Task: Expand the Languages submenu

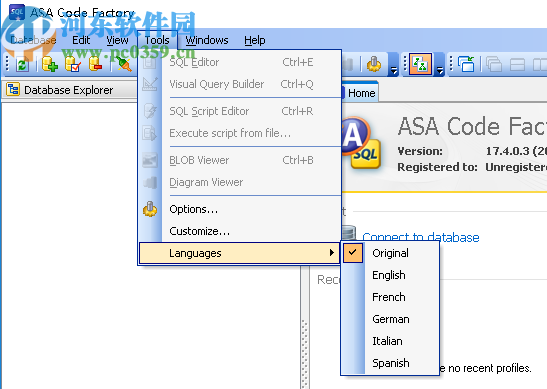Action: [239, 253]
